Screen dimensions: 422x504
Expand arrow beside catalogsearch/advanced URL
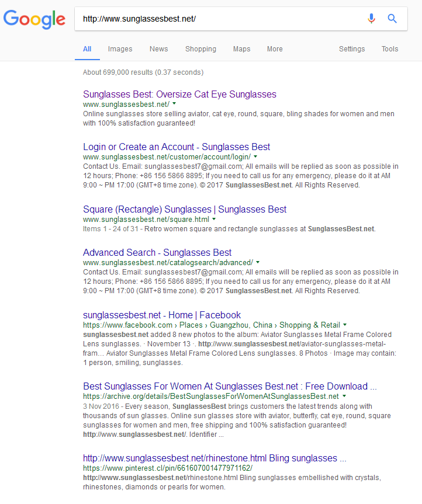pyautogui.click(x=258, y=262)
